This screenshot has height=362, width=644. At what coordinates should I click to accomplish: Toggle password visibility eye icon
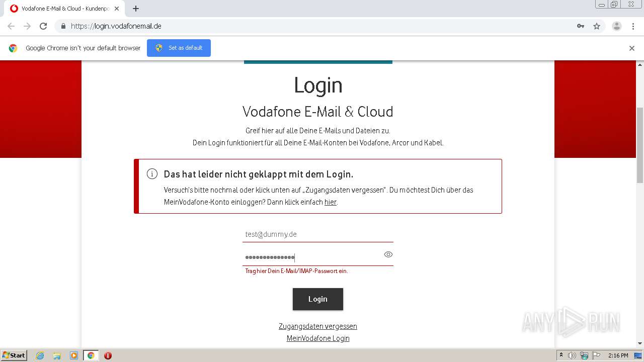point(388,254)
